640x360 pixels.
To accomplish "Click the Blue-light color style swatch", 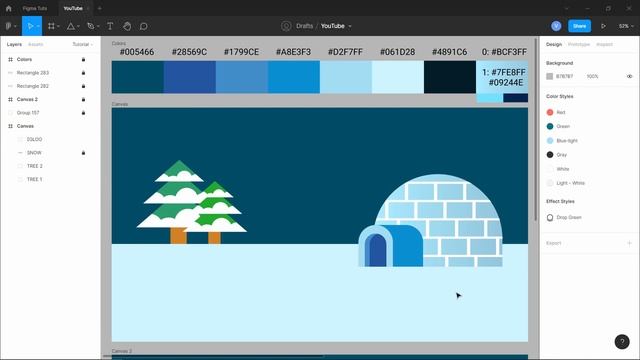I will click(550, 141).
